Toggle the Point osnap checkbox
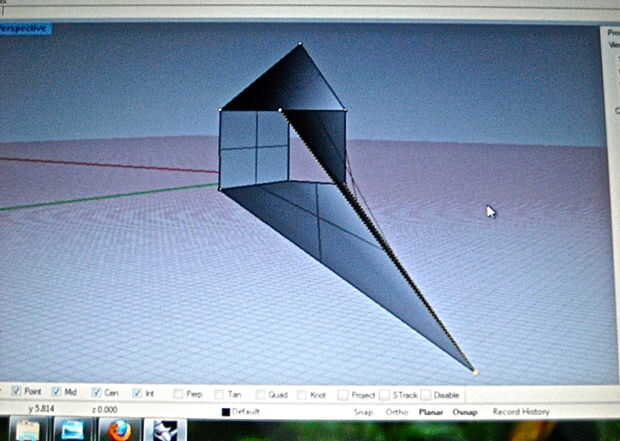The image size is (620, 441). click(16, 391)
